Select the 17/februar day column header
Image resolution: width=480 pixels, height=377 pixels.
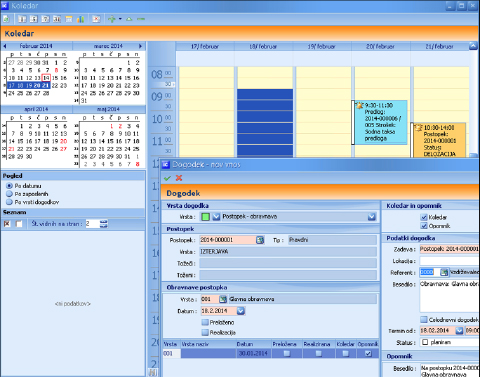tap(205, 46)
